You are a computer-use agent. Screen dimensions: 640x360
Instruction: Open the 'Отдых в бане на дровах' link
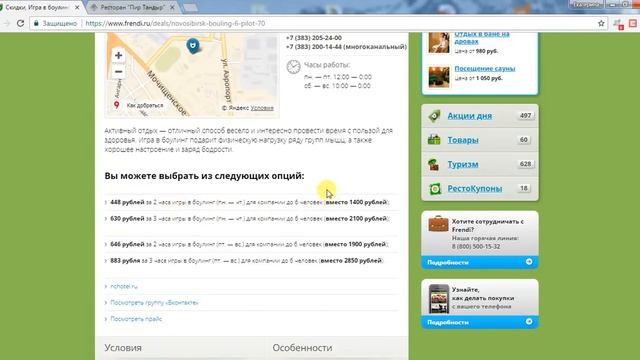(x=482, y=38)
